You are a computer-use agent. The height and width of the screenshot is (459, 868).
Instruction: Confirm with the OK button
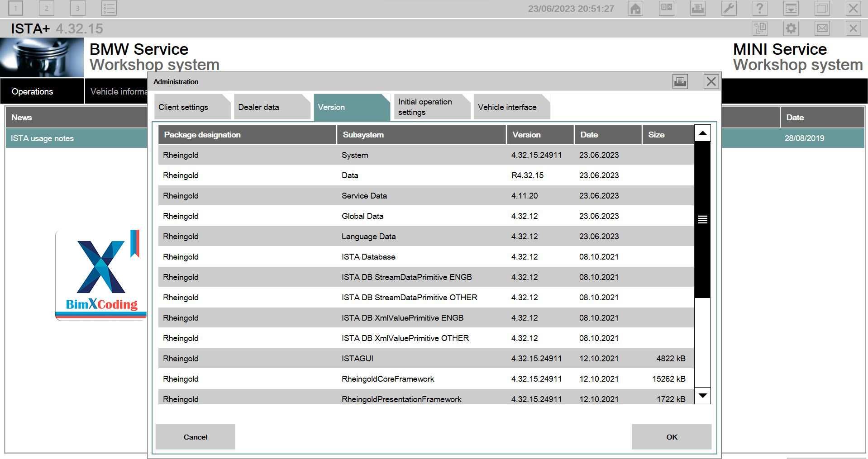(672, 437)
